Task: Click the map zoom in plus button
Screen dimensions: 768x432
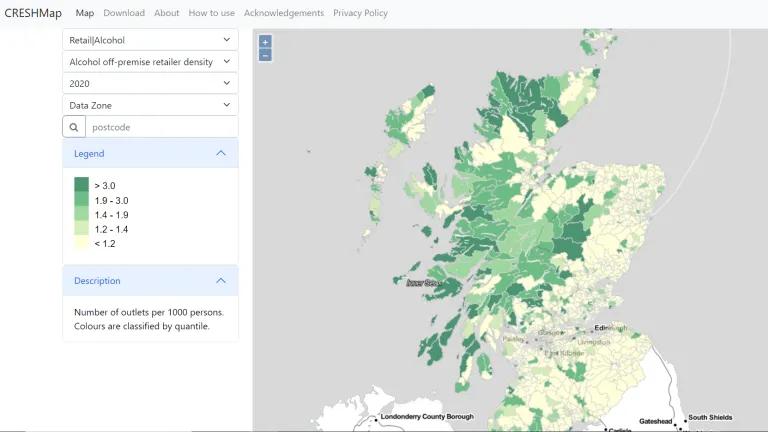Action: point(265,42)
